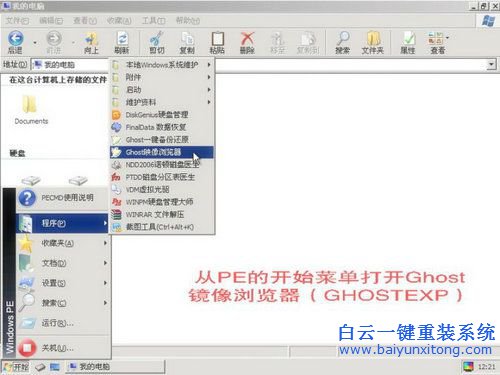Open PECMD使用说明 help entry
This screenshot has height=375, width=500.
click(x=63, y=198)
